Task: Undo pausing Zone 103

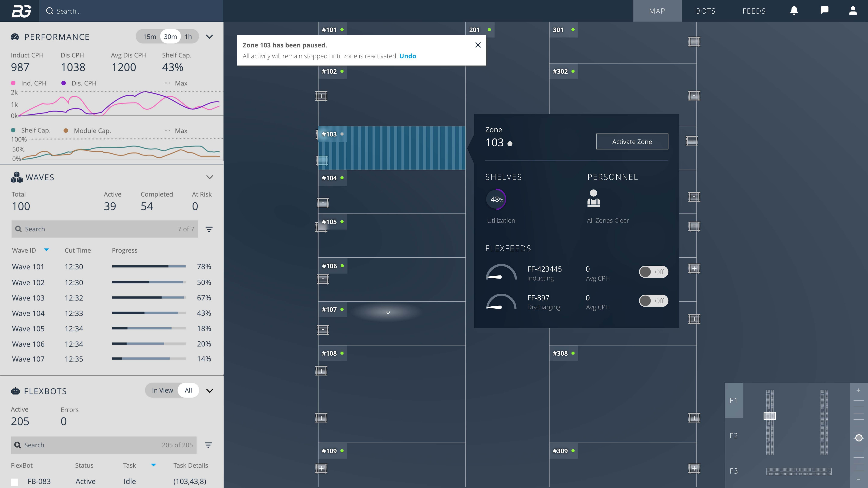Action: pos(408,56)
